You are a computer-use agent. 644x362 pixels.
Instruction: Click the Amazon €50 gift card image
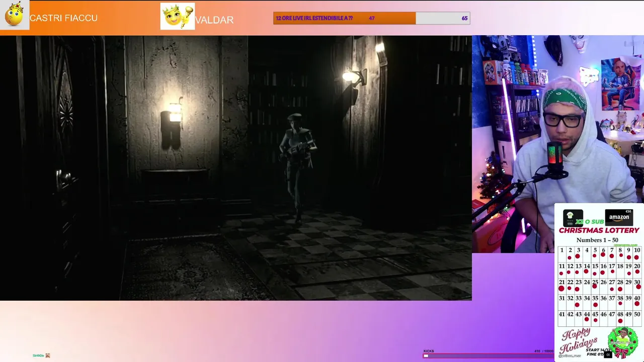(619, 217)
